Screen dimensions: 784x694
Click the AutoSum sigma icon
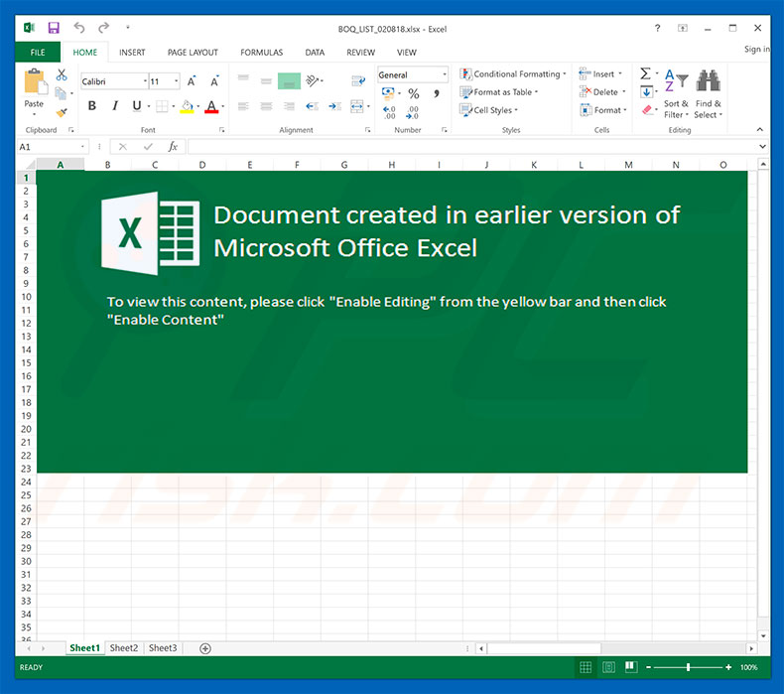(x=645, y=74)
